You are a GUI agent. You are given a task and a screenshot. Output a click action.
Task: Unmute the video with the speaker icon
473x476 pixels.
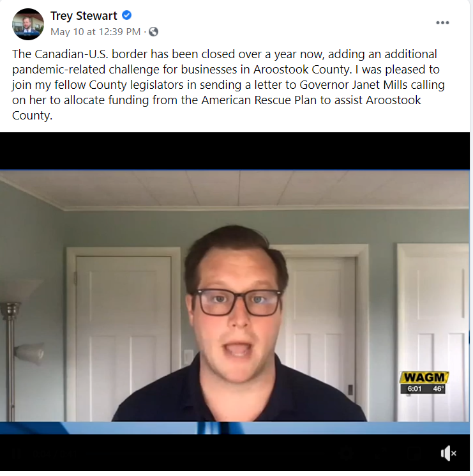click(448, 453)
